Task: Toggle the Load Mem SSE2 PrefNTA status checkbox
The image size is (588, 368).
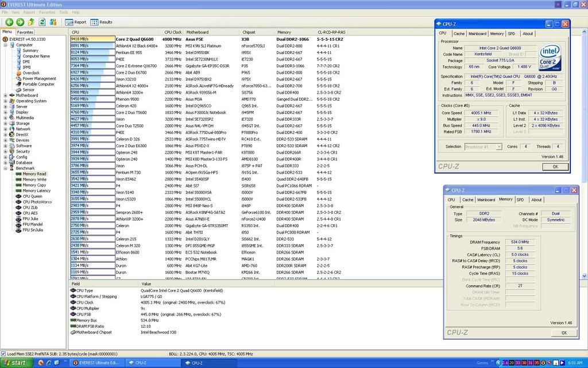Action: click(x=3, y=354)
